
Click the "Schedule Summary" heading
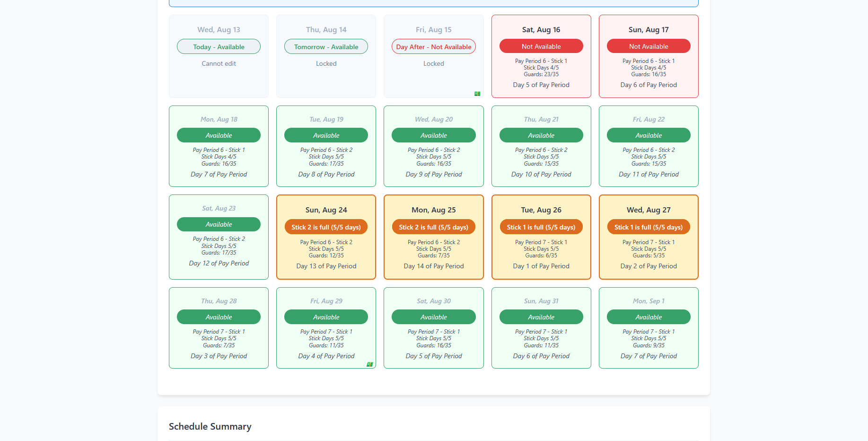(x=210, y=426)
